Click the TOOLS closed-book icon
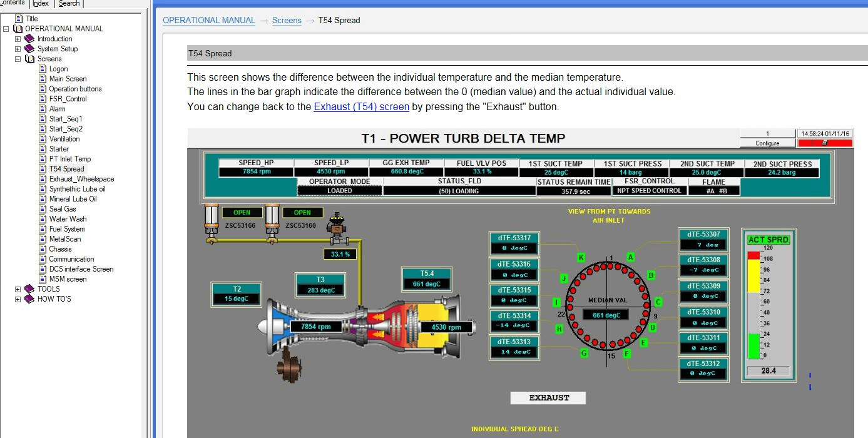868x438 pixels. coord(28,288)
